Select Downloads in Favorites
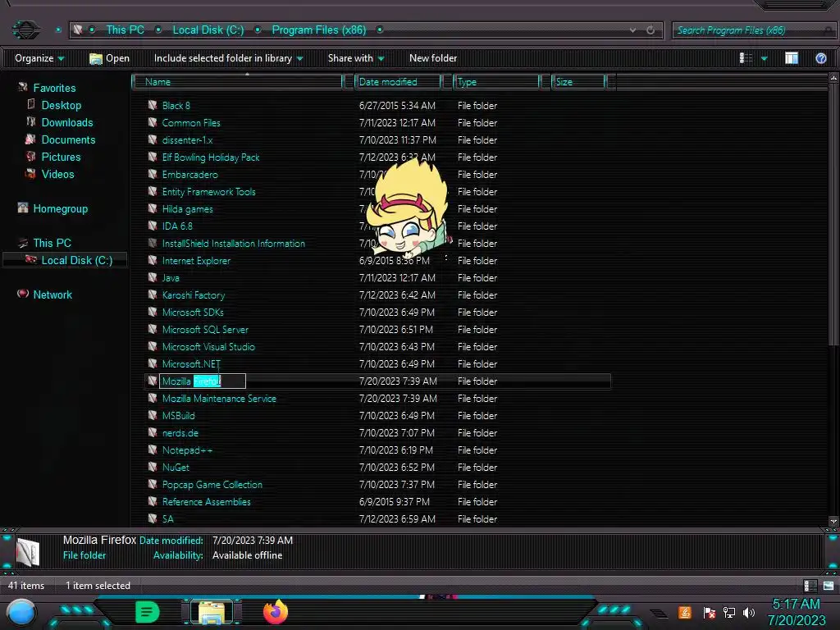The height and width of the screenshot is (630, 840). [x=67, y=122]
